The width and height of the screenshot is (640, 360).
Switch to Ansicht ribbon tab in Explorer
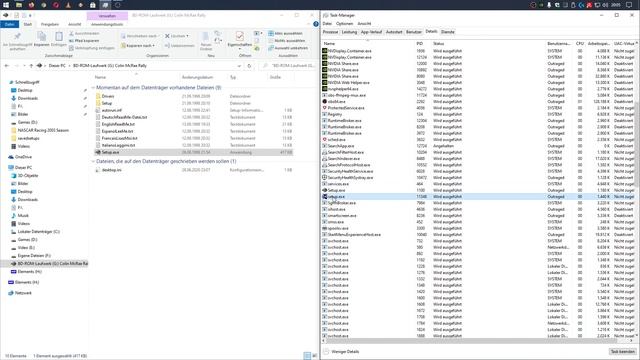[x=75, y=24]
